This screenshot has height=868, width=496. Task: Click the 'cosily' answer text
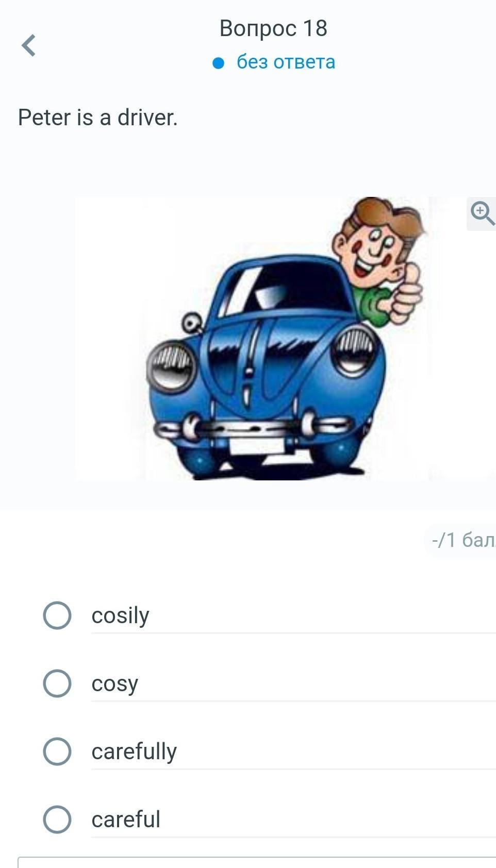click(x=120, y=615)
